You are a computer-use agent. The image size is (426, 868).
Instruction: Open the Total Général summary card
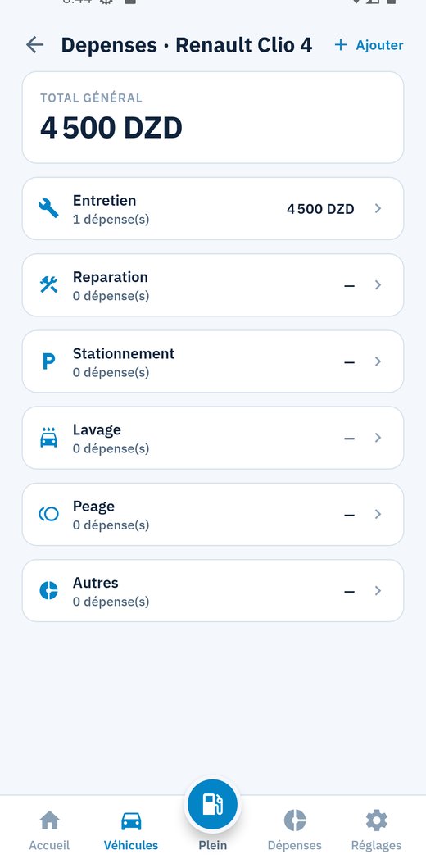(213, 117)
